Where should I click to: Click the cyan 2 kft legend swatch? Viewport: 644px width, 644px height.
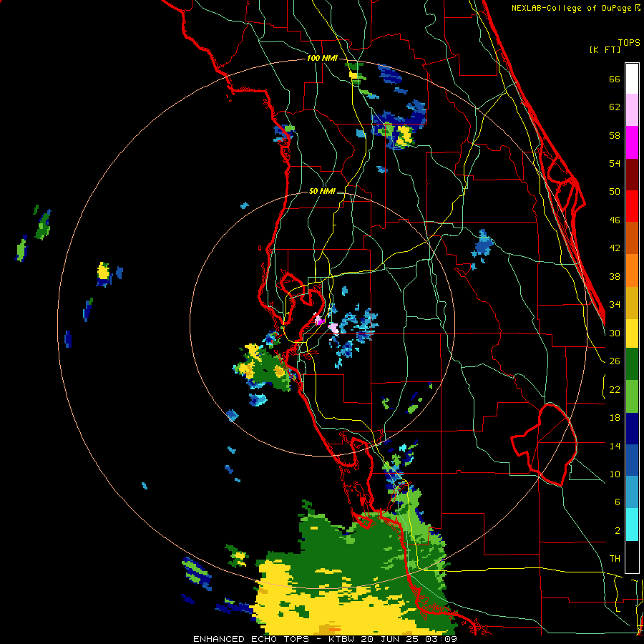coord(632,525)
